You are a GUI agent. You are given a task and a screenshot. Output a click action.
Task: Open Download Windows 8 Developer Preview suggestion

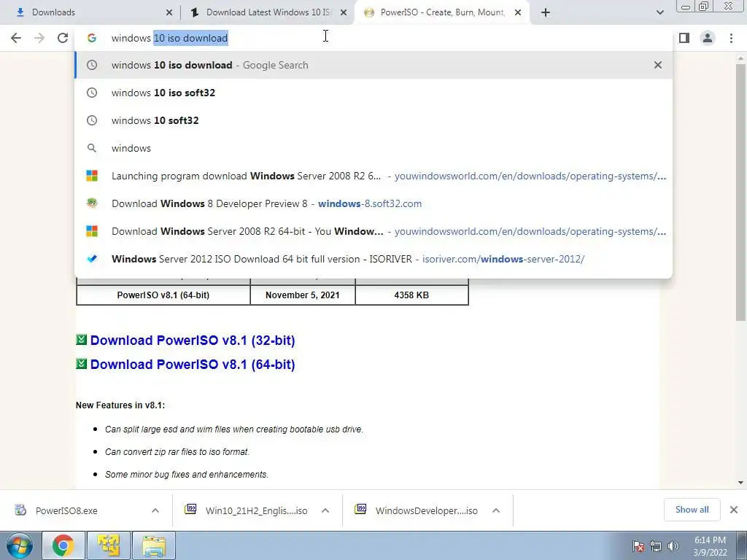373,203
